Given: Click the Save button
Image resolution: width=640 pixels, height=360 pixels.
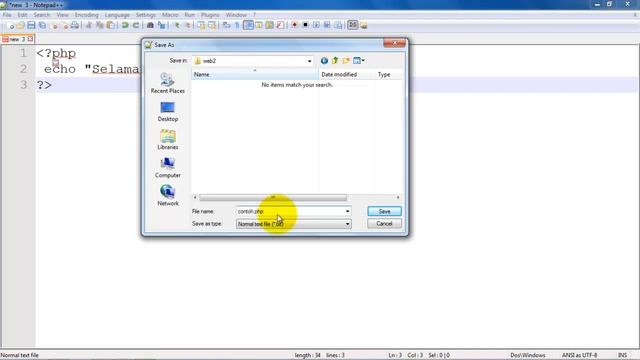Looking at the screenshot, I should 384,211.
